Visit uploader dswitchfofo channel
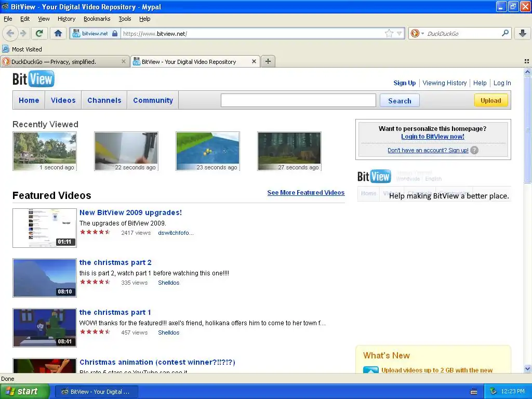This screenshot has width=532, height=399. (176, 233)
